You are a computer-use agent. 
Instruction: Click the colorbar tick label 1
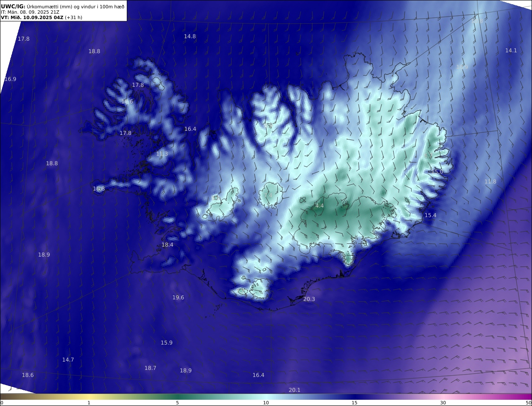click(89, 403)
